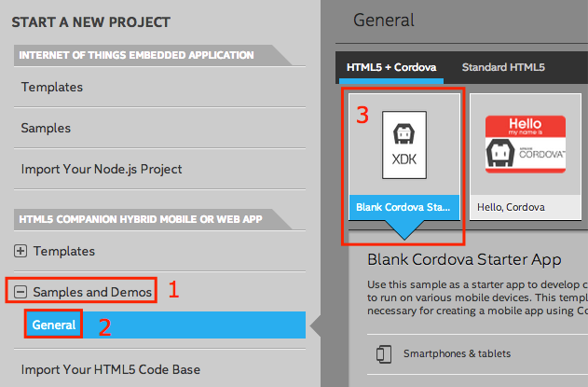The height and width of the screenshot is (387, 588).
Task: Open Import Your HTML5 Code Base
Action: pos(111,369)
